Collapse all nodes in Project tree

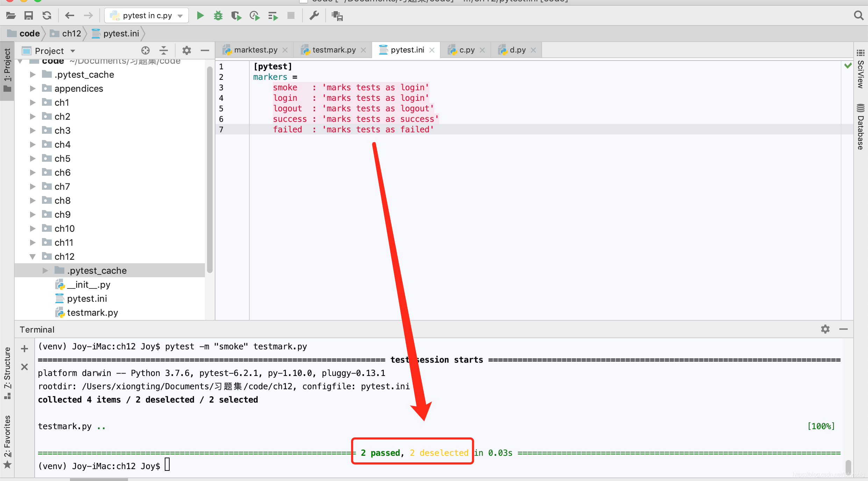pos(163,50)
